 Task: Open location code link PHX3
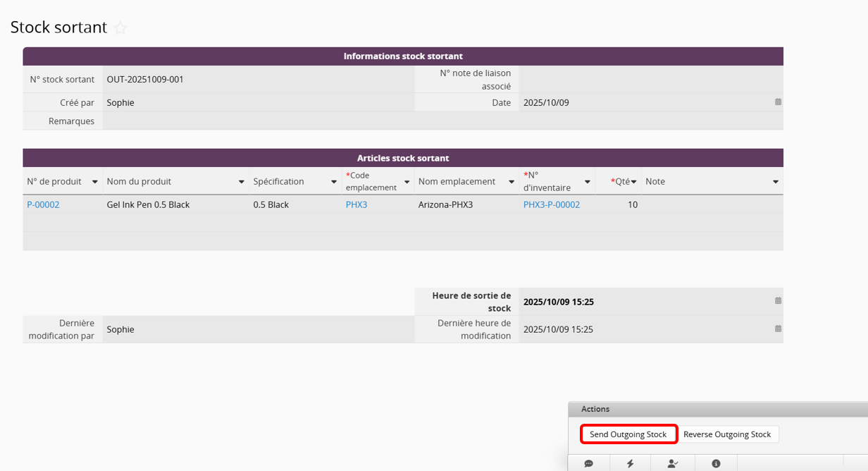[356, 204]
